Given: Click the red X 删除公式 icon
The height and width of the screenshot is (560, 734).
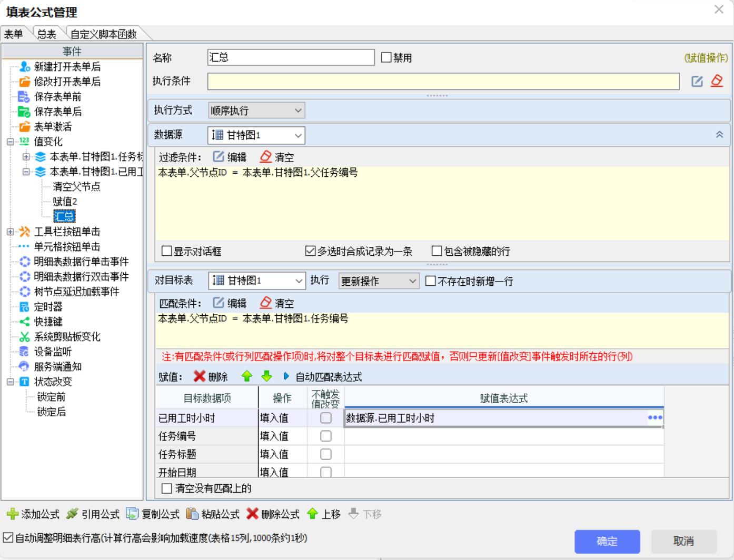Looking at the screenshot, I should click(253, 514).
